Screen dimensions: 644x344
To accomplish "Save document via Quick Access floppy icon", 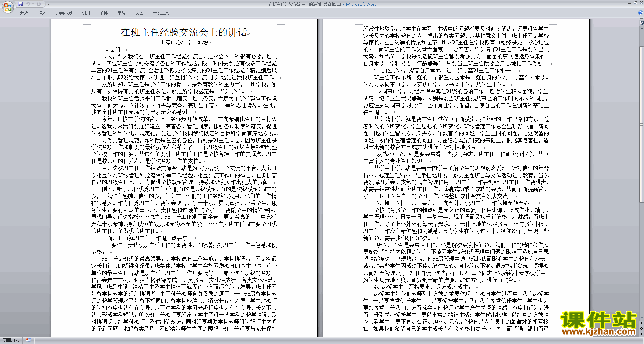I will click(20, 4).
